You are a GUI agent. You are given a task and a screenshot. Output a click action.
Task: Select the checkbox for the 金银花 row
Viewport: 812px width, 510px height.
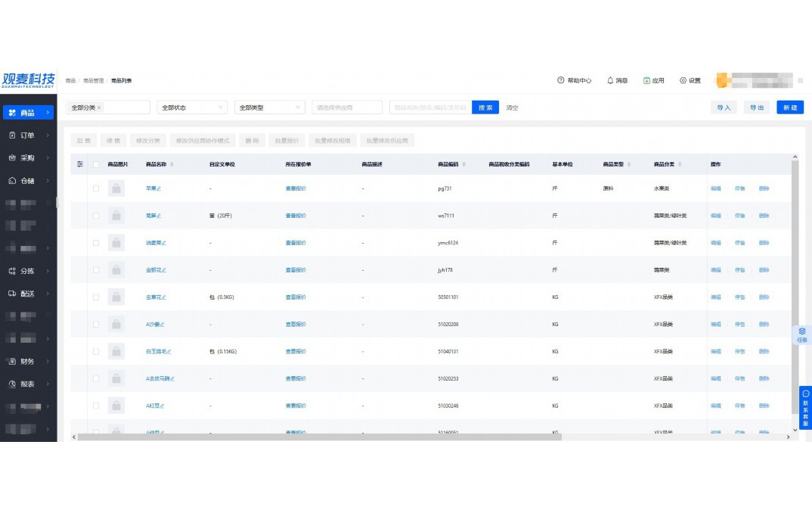pyautogui.click(x=96, y=270)
